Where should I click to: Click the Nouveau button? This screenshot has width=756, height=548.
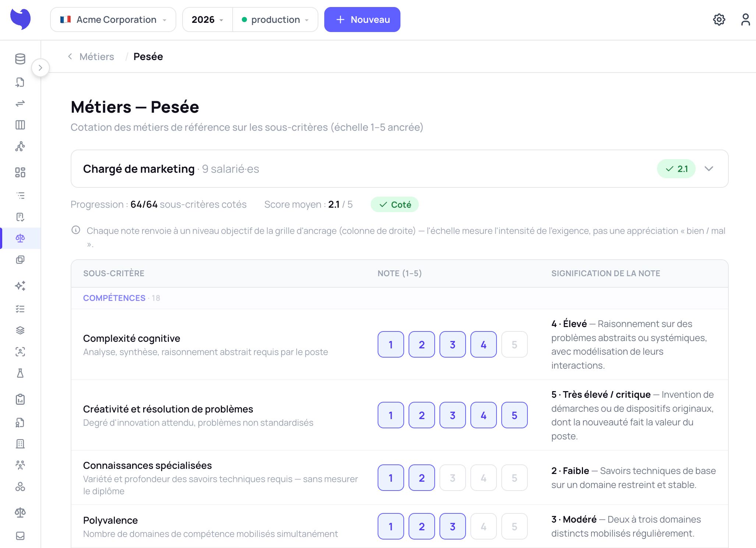[x=362, y=20]
